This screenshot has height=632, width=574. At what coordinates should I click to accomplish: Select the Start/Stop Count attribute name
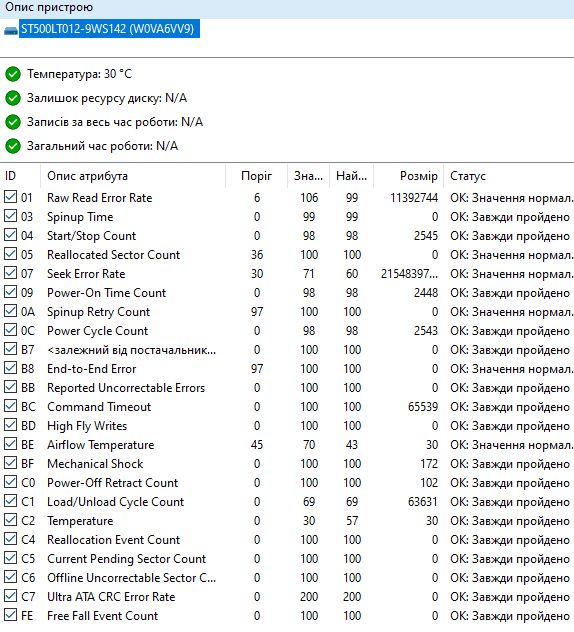point(92,236)
